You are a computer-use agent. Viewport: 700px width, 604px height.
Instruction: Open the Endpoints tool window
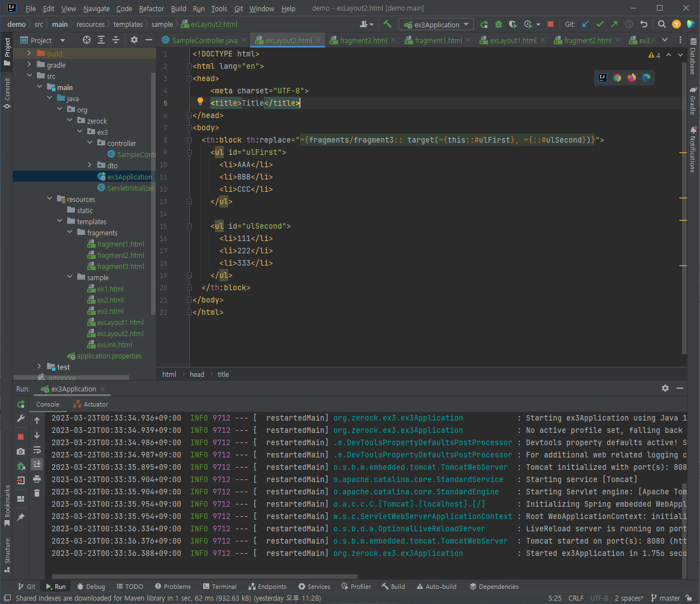(x=267, y=587)
